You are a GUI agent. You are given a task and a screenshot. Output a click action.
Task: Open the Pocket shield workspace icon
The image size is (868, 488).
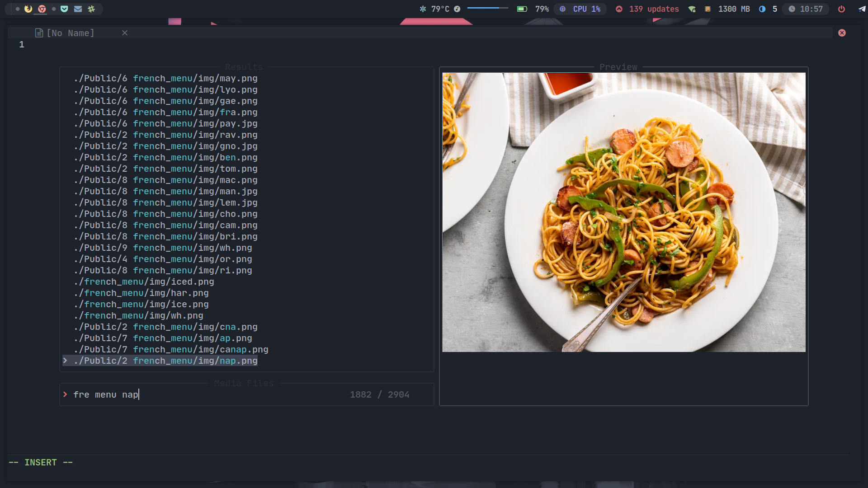(64, 9)
